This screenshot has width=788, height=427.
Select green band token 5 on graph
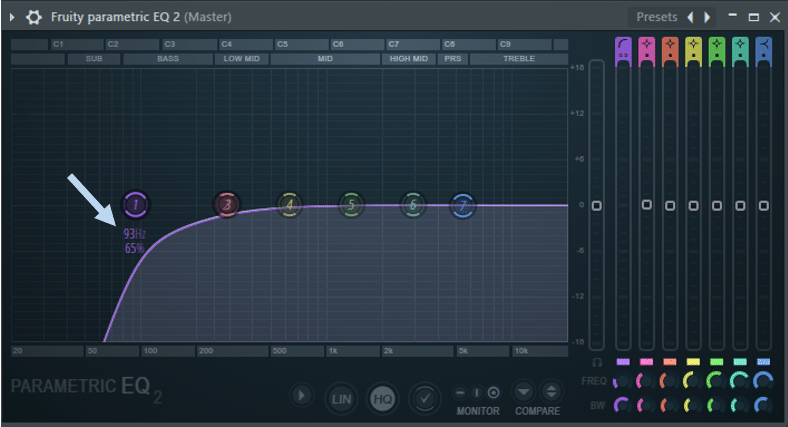pos(351,204)
